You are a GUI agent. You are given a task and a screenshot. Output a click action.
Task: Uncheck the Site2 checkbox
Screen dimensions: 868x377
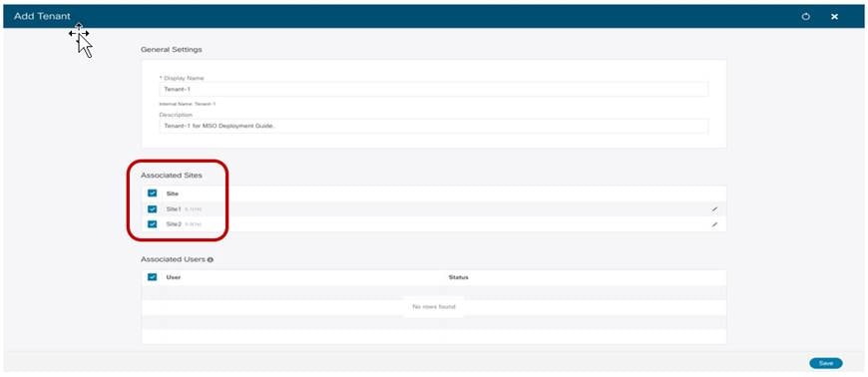pyautogui.click(x=153, y=224)
